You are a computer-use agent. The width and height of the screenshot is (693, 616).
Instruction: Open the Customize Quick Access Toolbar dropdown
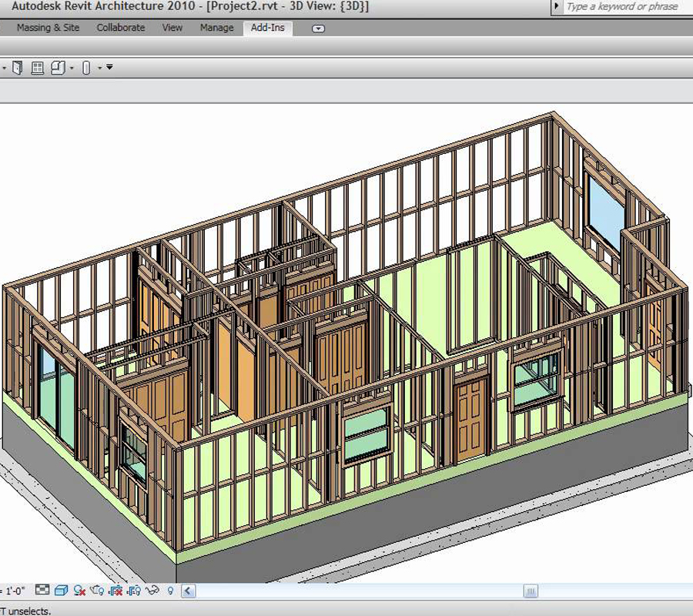coord(109,68)
